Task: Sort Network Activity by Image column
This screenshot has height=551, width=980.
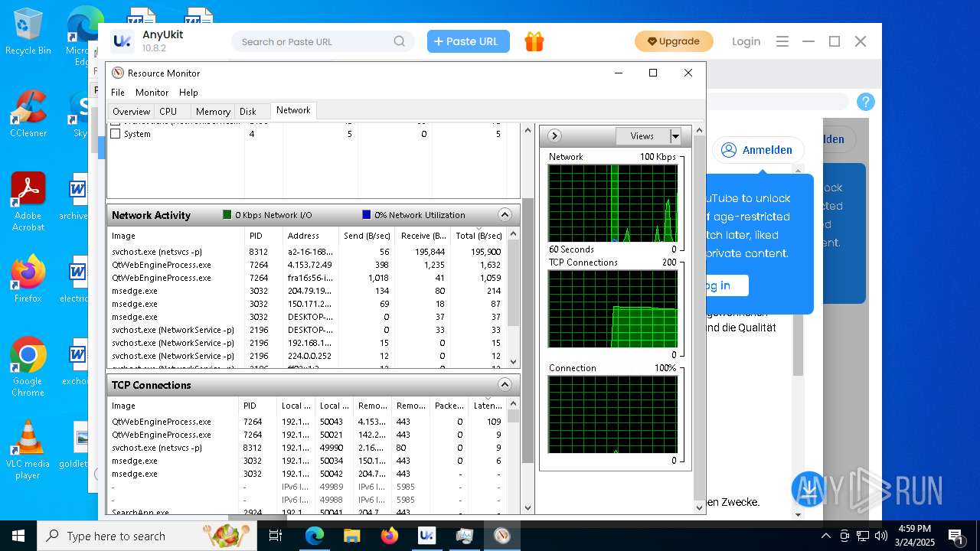Action: pos(175,235)
